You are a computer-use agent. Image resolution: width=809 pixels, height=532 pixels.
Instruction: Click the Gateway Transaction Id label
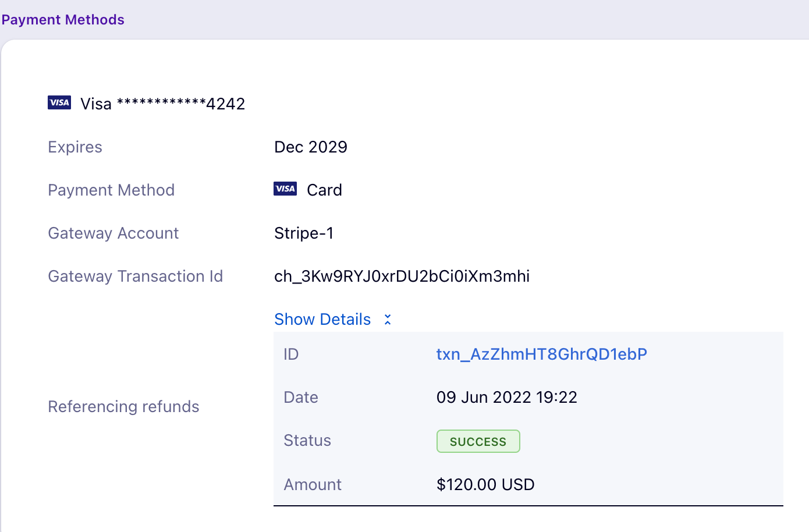click(x=135, y=276)
